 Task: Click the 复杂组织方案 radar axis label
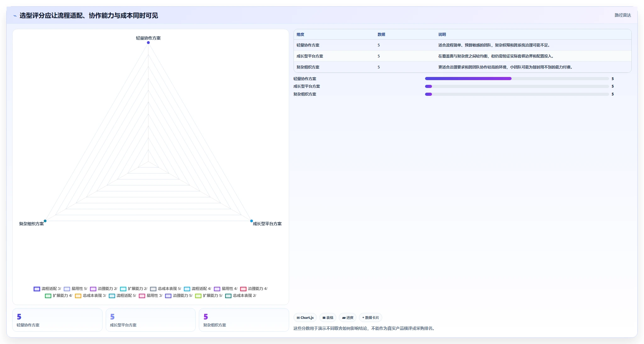click(x=31, y=224)
